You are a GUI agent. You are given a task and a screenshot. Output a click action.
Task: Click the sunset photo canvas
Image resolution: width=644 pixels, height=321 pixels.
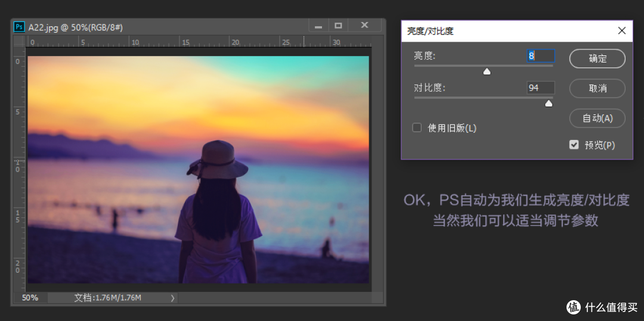[x=198, y=169]
